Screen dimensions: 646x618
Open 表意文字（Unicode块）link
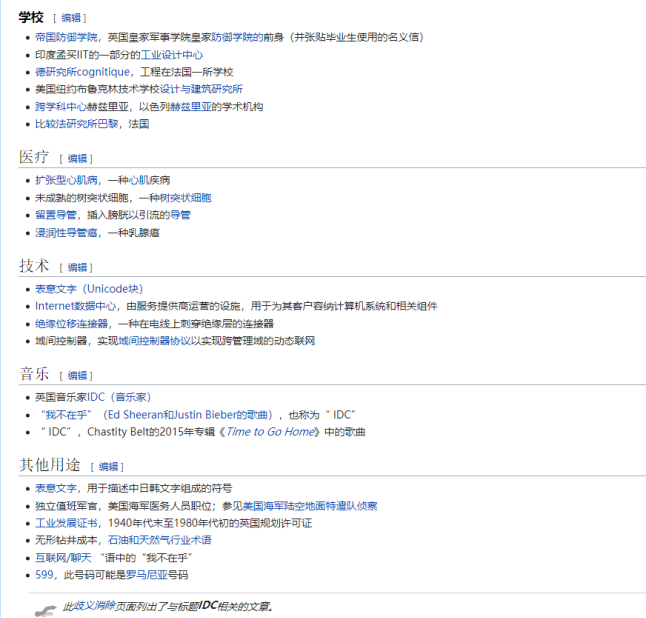[x=91, y=289]
